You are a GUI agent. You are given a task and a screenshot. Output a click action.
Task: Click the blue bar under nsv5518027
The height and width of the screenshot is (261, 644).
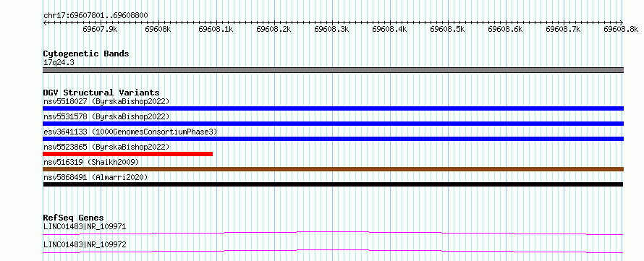click(x=333, y=108)
